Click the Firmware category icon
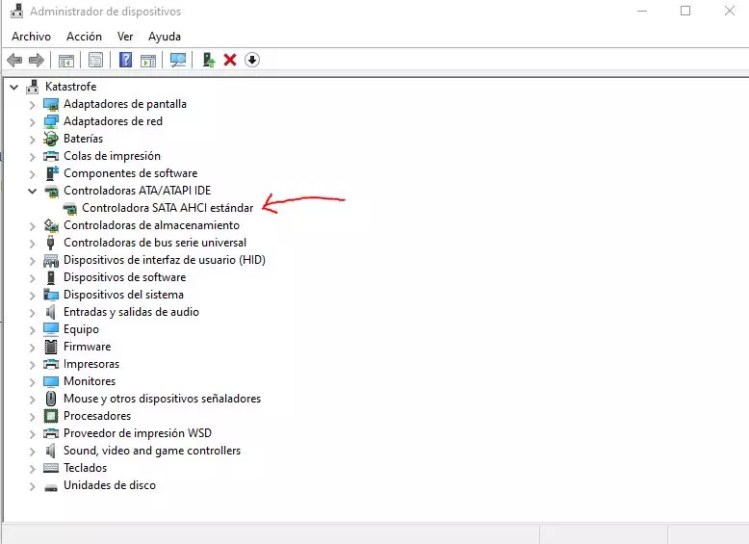Image resolution: width=749 pixels, height=544 pixels. pos(51,347)
